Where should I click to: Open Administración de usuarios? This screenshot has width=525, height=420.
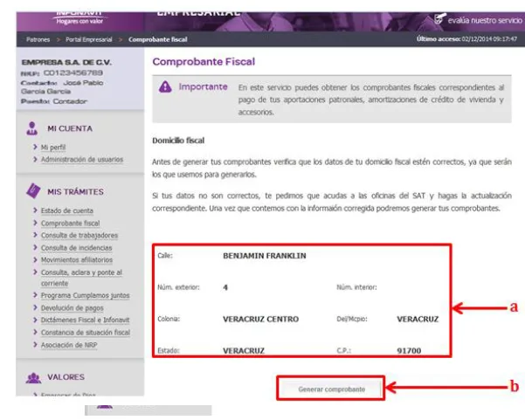point(82,159)
